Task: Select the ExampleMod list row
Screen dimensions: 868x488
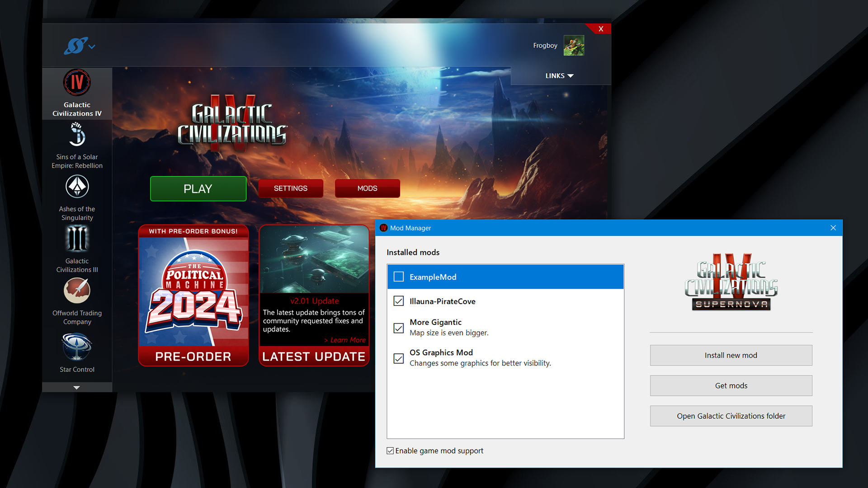Action: 505,277
